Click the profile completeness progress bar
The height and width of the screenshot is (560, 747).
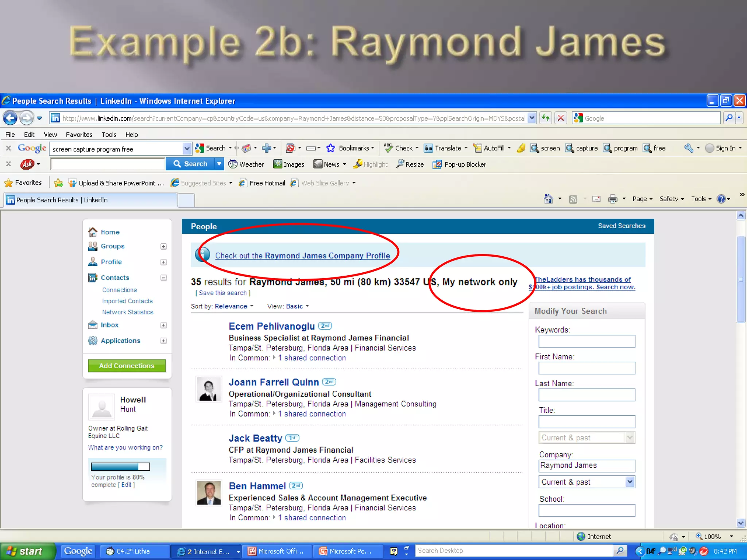click(120, 466)
